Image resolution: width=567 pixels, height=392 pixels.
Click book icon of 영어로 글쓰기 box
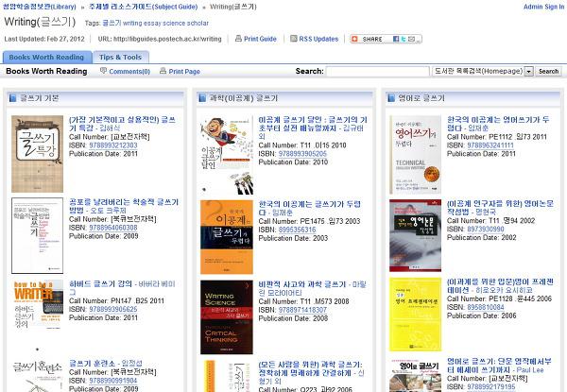pyautogui.click(x=391, y=98)
